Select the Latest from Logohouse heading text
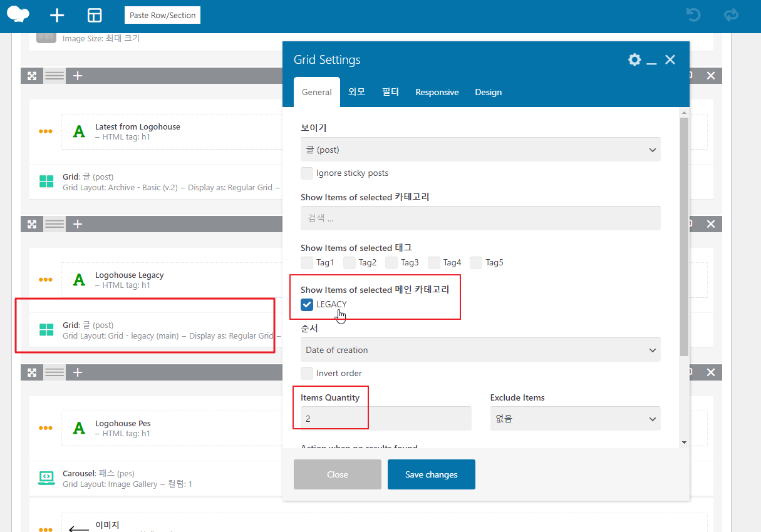761x532 pixels. 138,126
